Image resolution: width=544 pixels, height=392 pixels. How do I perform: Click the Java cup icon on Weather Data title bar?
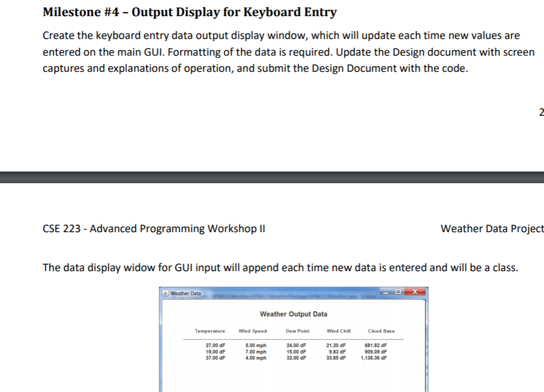pos(165,293)
